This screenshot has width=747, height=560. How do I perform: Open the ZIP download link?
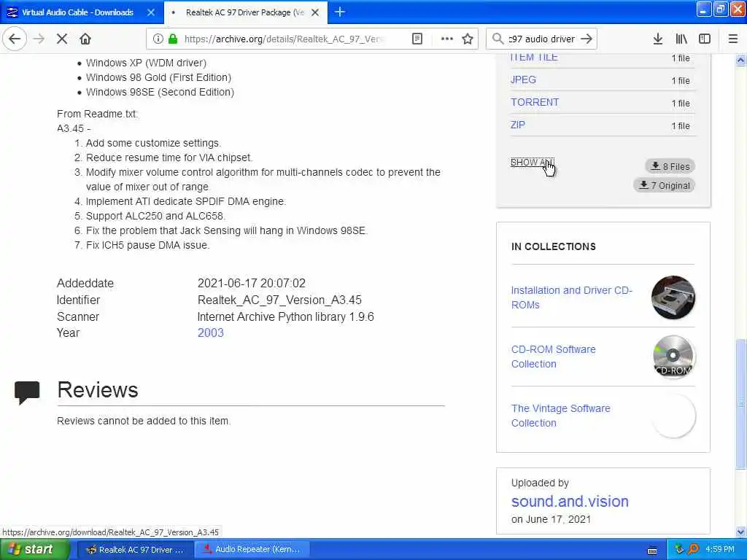[518, 125]
